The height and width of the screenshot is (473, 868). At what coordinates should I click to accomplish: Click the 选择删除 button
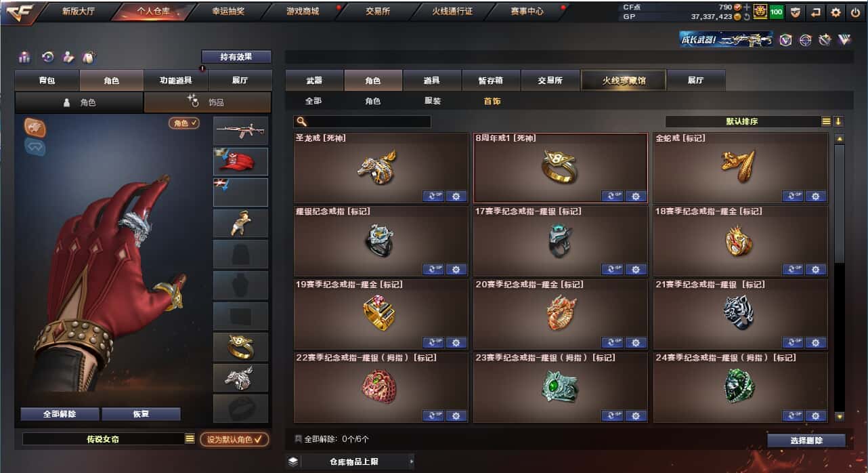point(806,440)
